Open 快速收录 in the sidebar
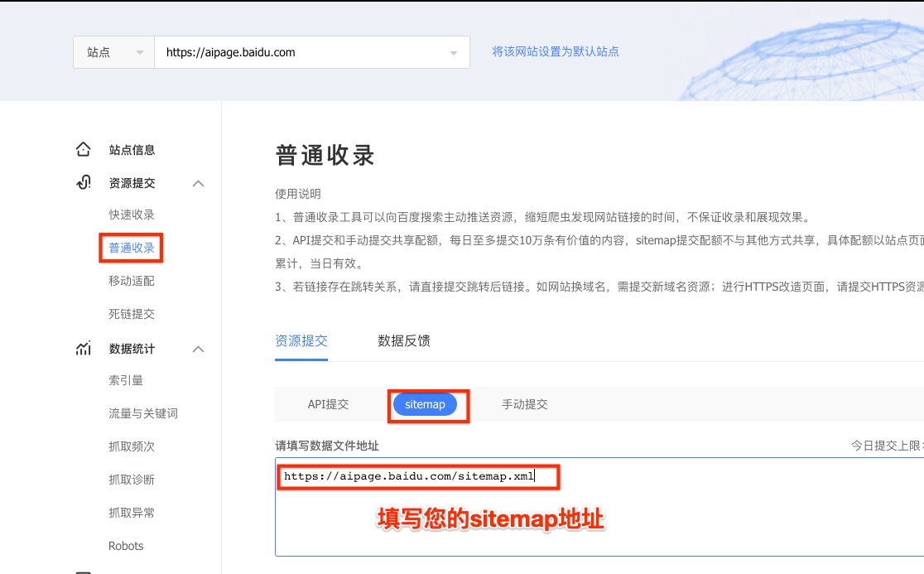 click(x=132, y=215)
